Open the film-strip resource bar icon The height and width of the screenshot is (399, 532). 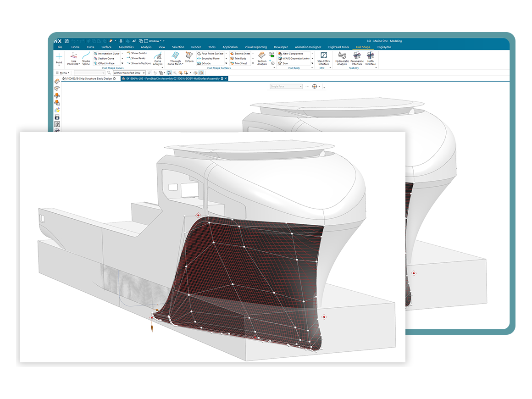tap(57, 117)
